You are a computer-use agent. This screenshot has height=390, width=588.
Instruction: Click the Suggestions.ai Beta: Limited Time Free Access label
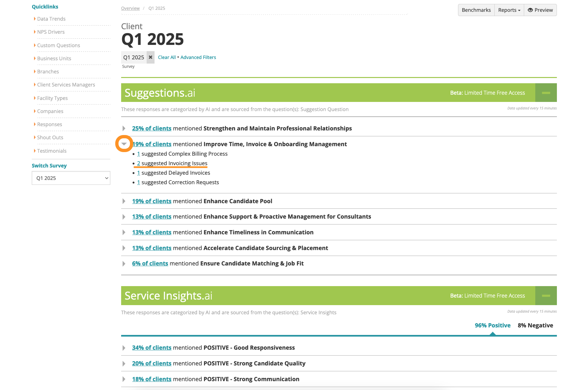click(x=487, y=93)
